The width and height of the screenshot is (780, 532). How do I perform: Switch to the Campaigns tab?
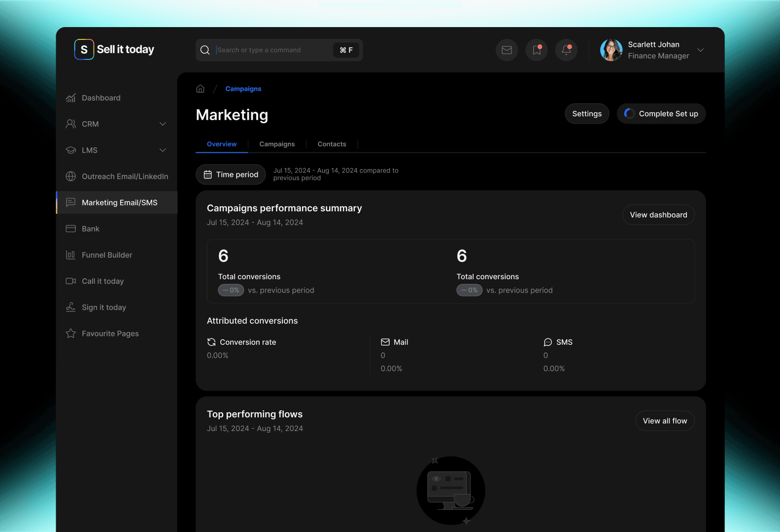pos(277,144)
